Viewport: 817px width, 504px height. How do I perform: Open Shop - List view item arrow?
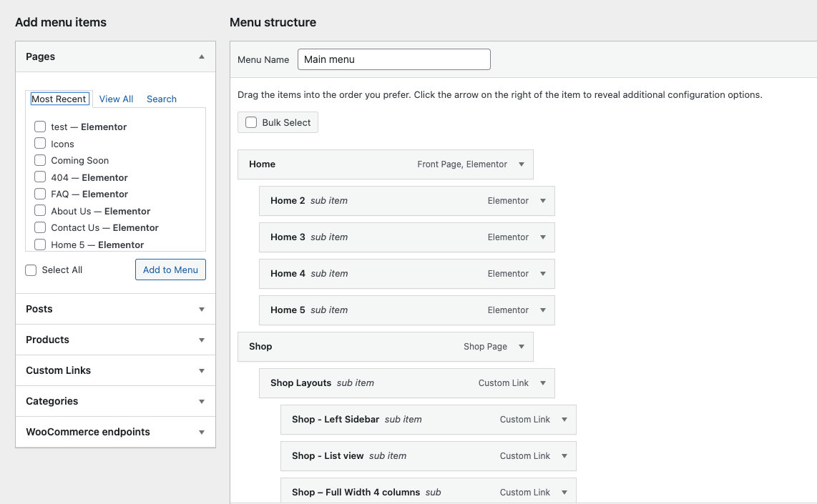pyautogui.click(x=564, y=456)
